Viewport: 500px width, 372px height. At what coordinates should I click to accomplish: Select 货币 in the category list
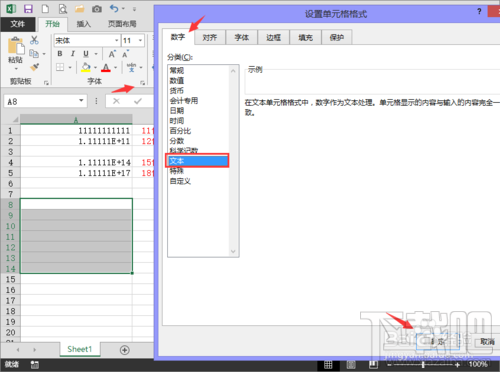coord(198,90)
